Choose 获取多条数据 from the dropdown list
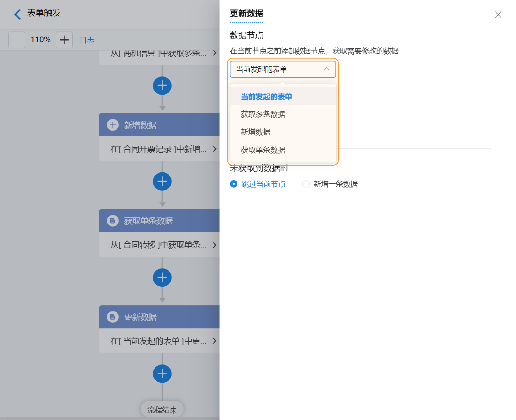The width and height of the screenshot is (516, 420). tap(263, 114)
